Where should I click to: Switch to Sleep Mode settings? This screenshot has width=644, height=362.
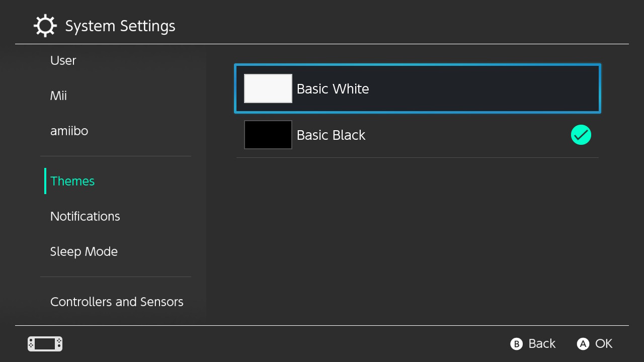(84, 251)
